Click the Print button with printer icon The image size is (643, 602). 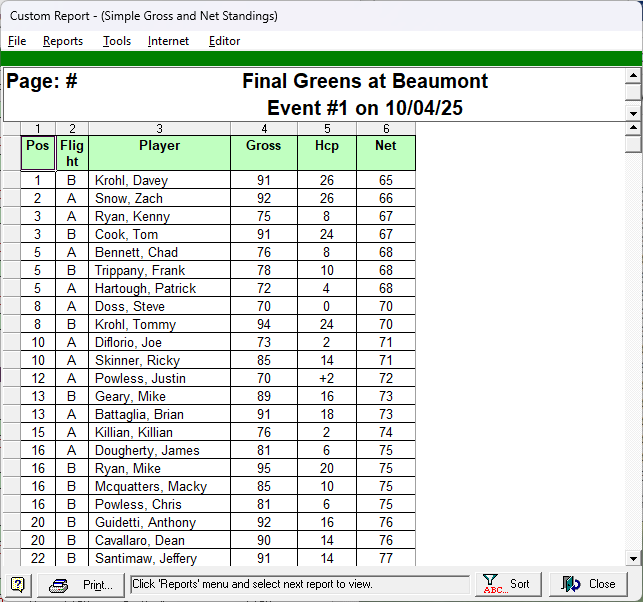pos(82,584)
